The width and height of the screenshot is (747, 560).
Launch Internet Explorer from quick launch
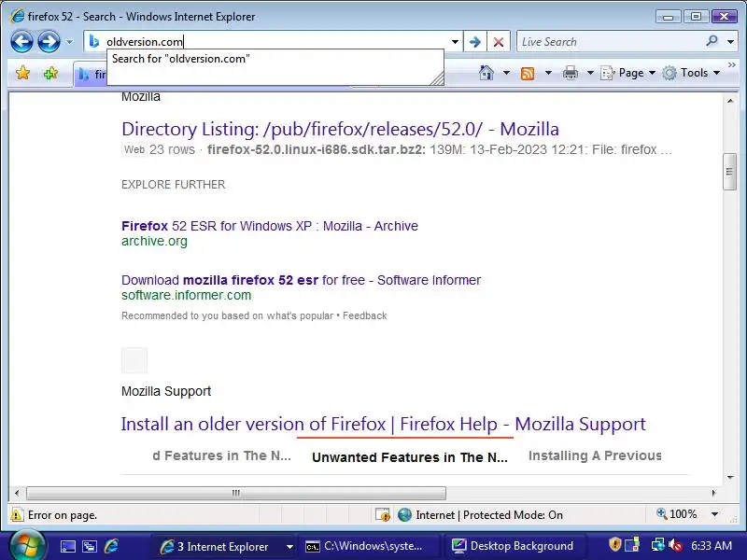(111, 546)
